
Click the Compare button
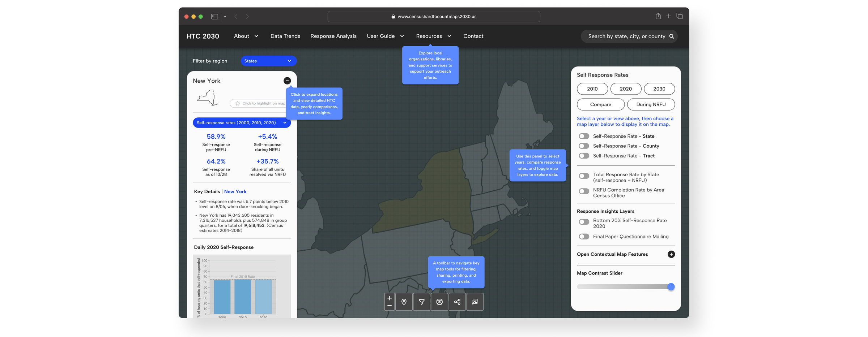click(x=600, y=104)
